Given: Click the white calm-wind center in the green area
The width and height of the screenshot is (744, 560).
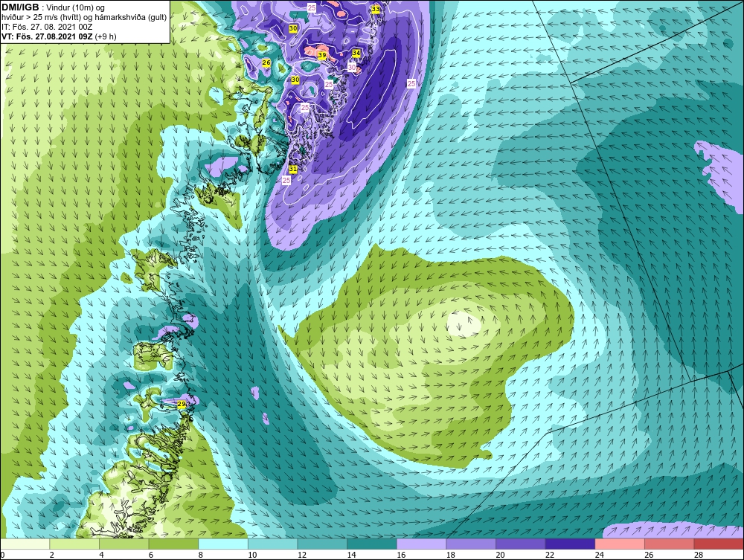Looking at the screenshot, I should 464,324.
